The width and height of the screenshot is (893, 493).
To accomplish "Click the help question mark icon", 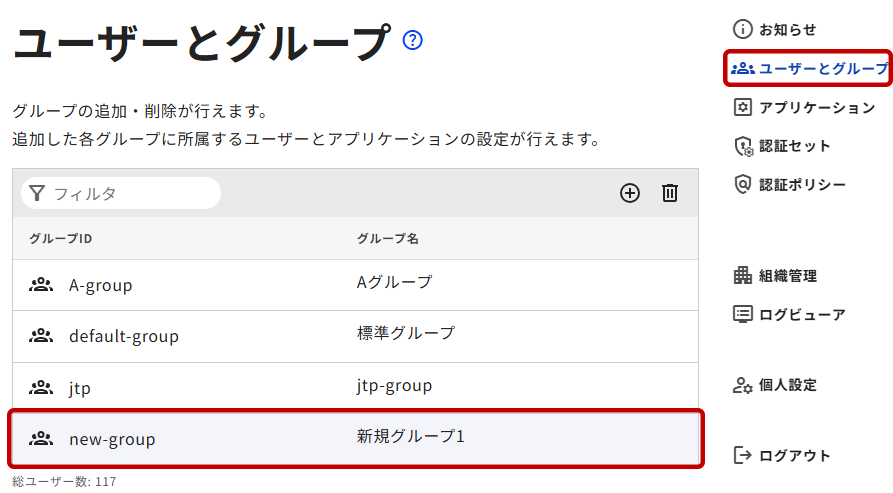I will 413,40.
